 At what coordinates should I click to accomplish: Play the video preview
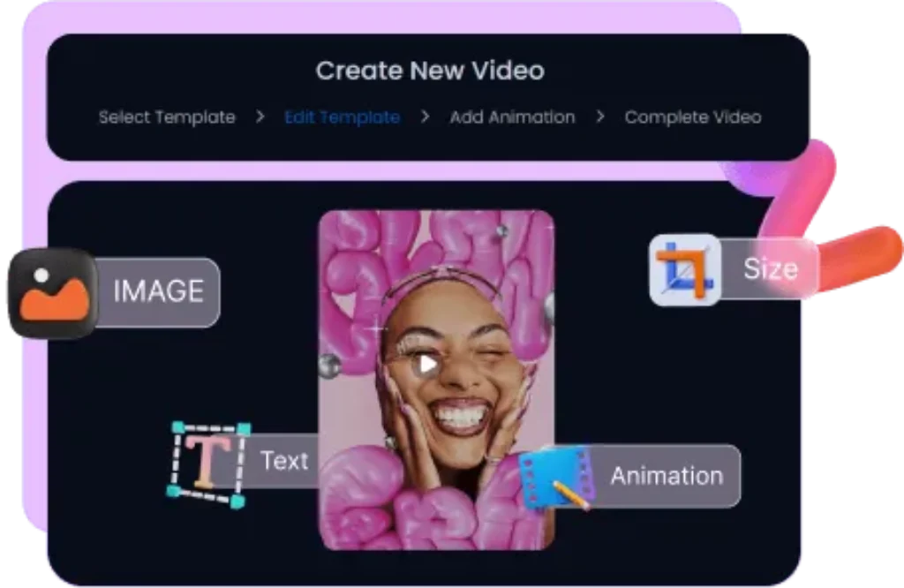tap(427, 365)
